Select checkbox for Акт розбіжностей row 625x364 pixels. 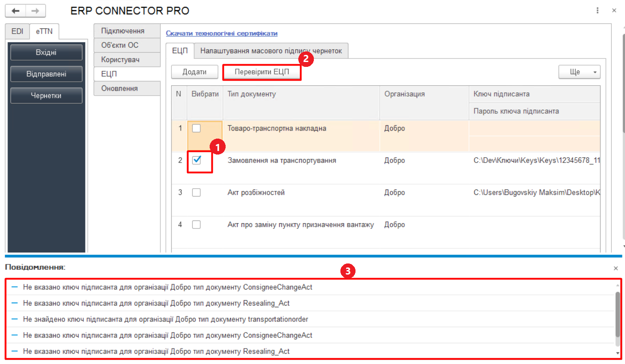tap(196, 193)
